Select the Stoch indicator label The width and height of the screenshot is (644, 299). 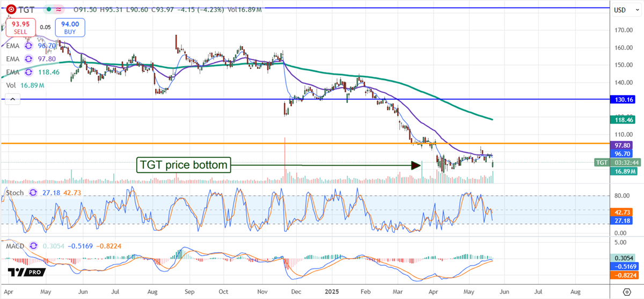click(14, 192)
